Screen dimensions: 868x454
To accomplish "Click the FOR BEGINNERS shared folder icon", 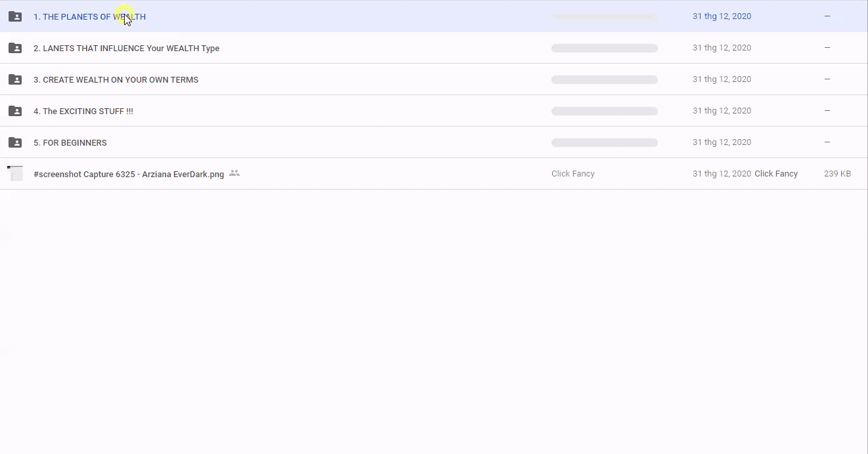I will click(15, 142).
